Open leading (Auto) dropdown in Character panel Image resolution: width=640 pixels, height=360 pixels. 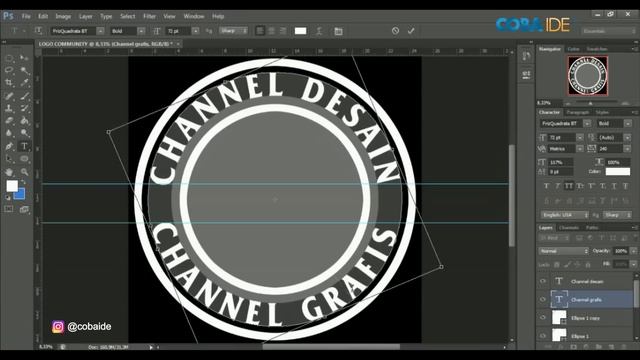pos(627,138)
